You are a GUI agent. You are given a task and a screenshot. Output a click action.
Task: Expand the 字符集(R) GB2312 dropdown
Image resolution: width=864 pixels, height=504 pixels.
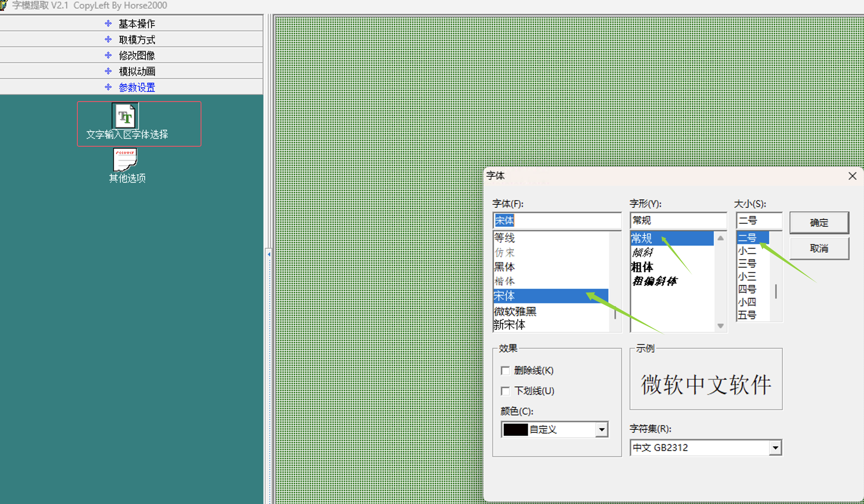click(775, 448)
